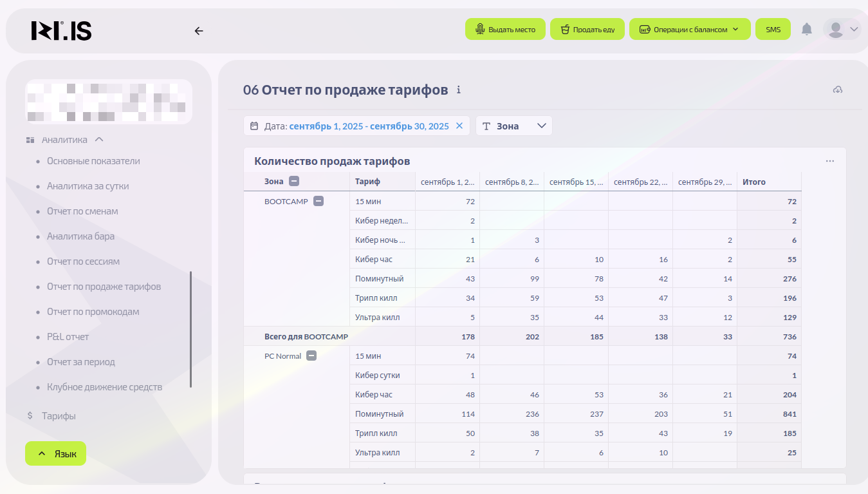Viewport: 868px width, 494px height.
Task: Clear the date filter with X
Action: tap(459, 126)
